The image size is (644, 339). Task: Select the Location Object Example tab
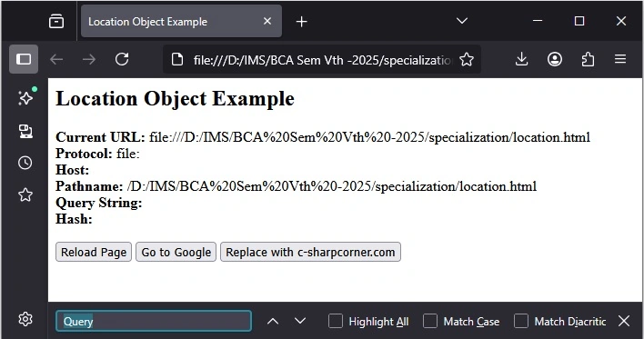(x=181, y=21)
